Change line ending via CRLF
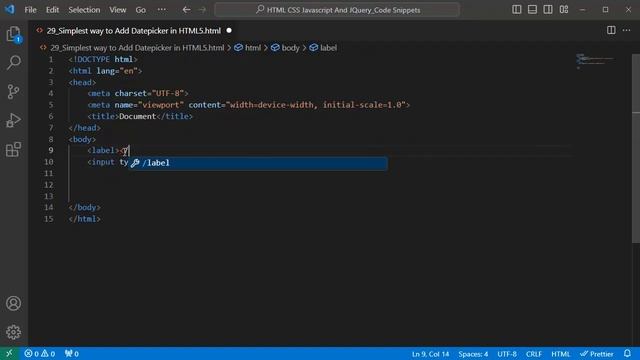This screenshot has width=640, height=360. 533,353
